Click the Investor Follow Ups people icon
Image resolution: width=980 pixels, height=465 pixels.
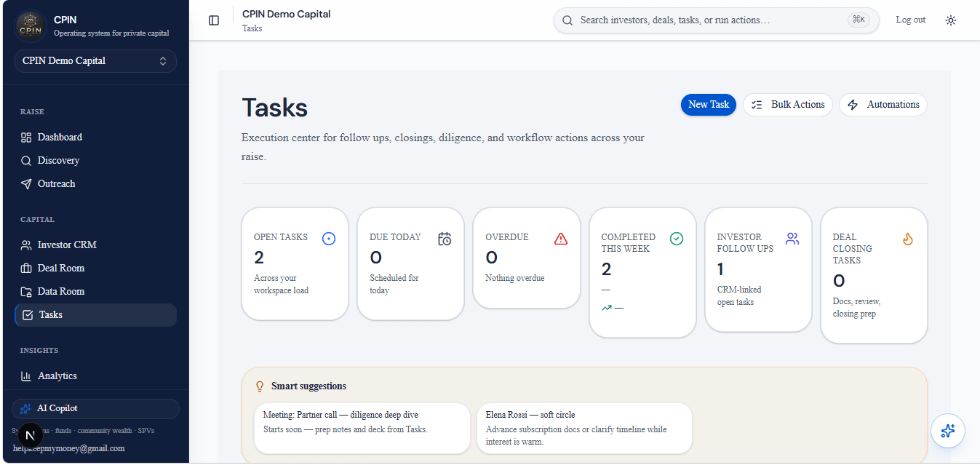click(792, 239)
